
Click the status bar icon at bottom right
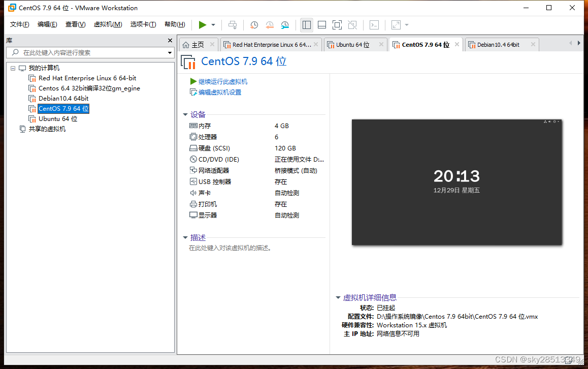pyautogui.click(x=569, y=360)
